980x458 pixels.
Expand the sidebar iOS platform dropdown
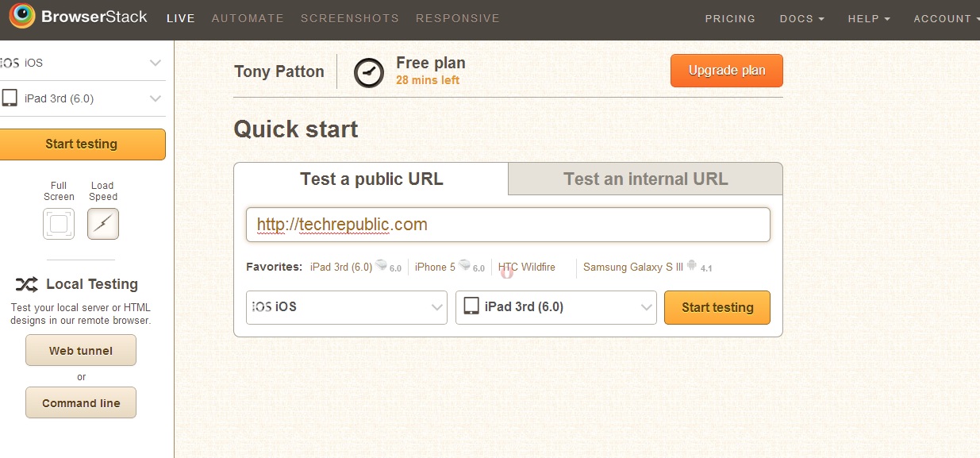coord(155,63)
